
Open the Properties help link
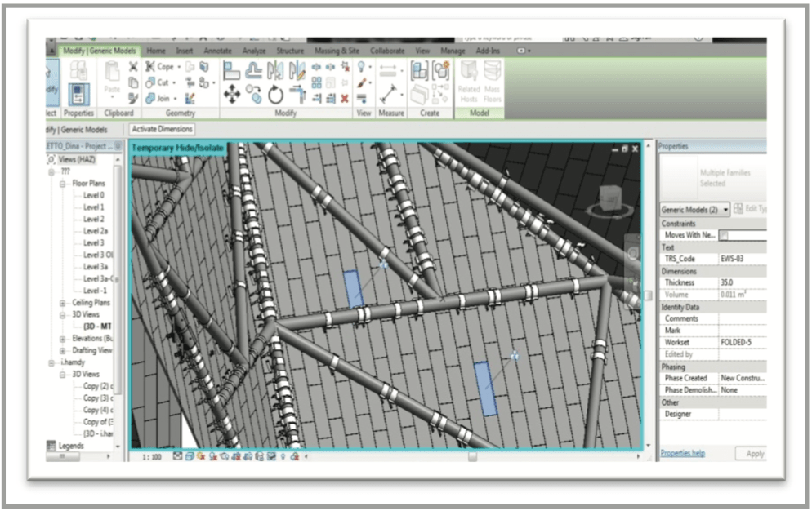tap(682, 453)
